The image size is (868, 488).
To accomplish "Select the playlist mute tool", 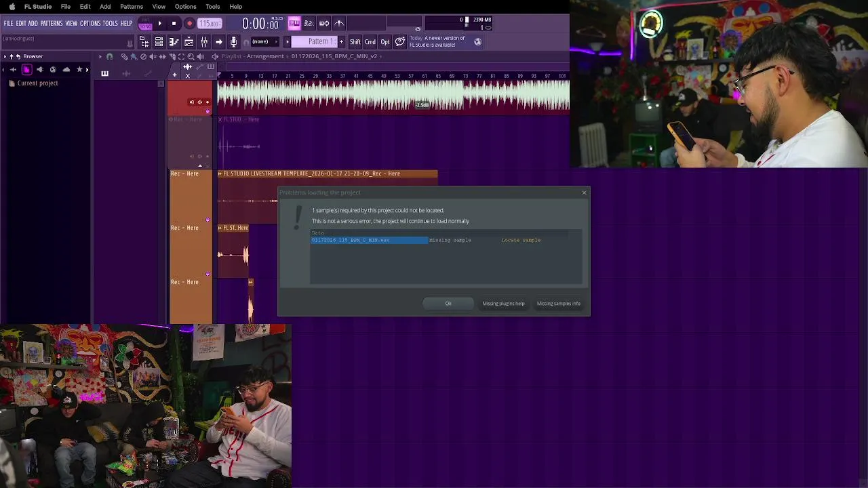I will pos(153,56).
